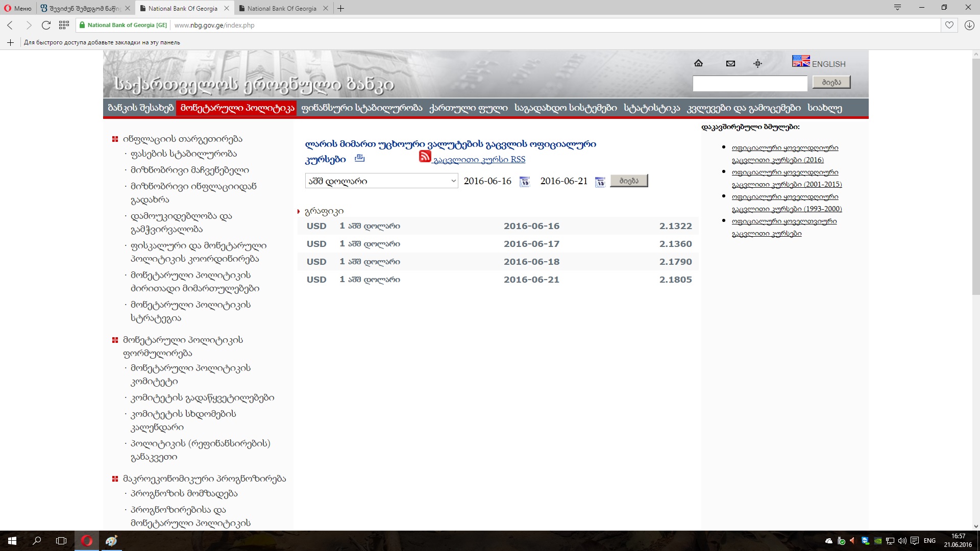The height and width of the screenshot is (551, 980).
Task: Click the search button next to date range
Action: [629, 181]
